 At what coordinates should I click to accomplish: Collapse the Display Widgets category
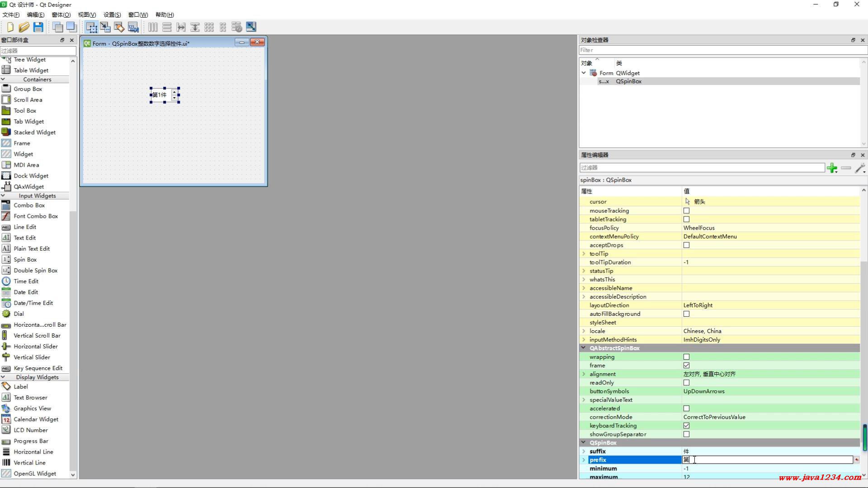[x=3, y=377]
